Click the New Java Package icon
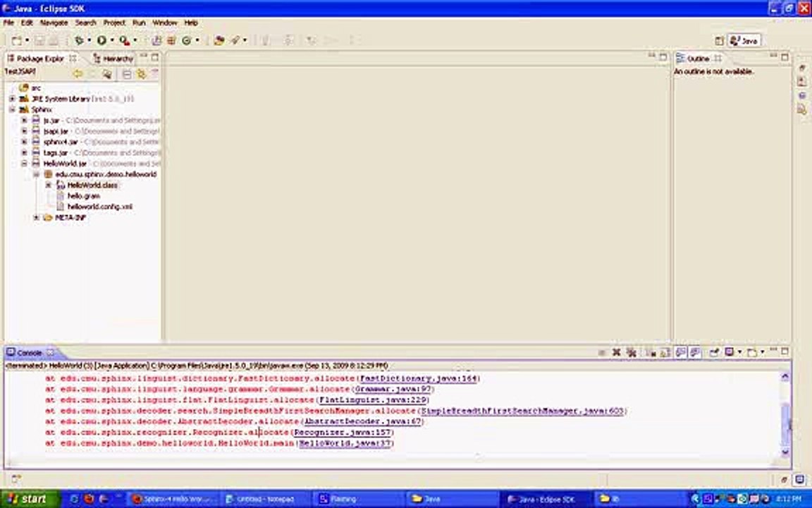 171,40
